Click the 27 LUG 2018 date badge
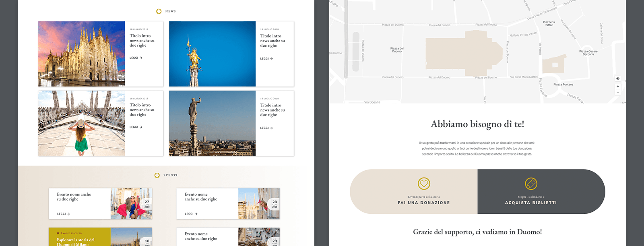The height and width of the screenshot is (246, 644). pos(147,204)
